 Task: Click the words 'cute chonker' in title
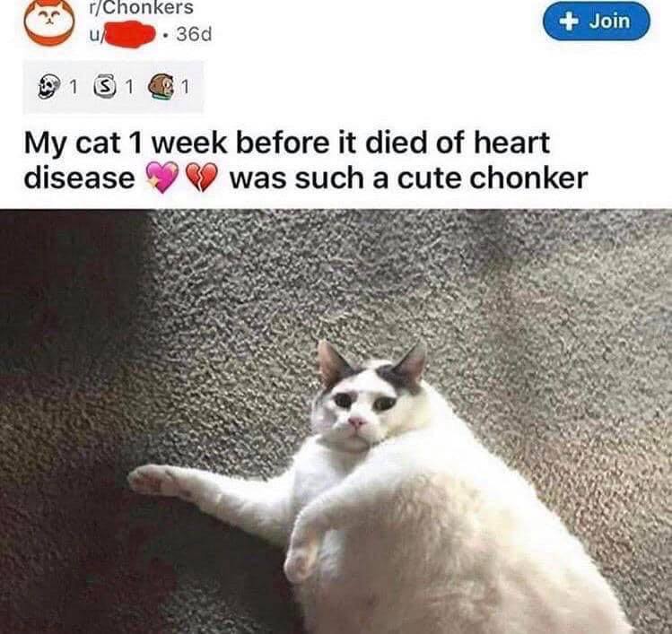point(493,178)
